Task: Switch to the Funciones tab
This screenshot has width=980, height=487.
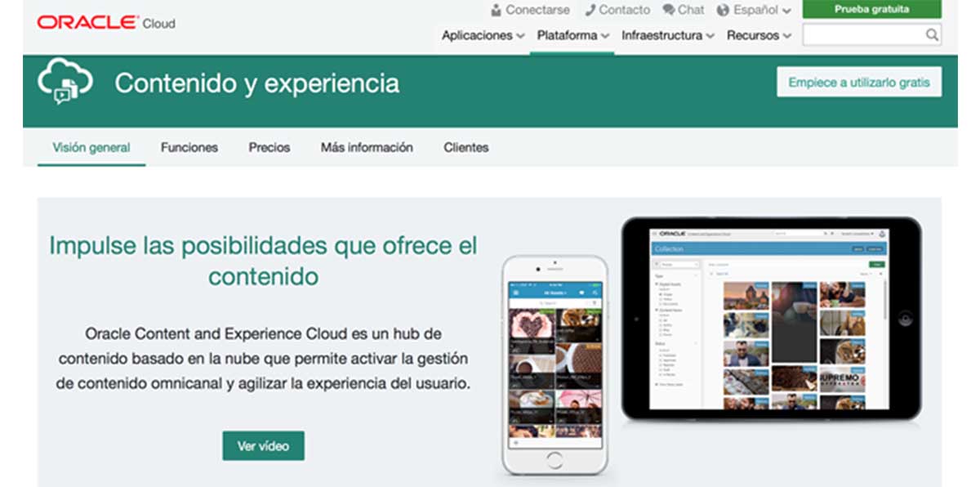Action: pos(189,148)
